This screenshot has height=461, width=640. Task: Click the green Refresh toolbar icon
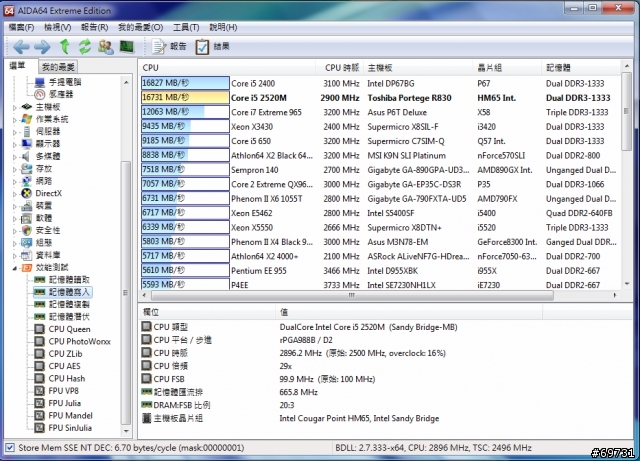85,47
